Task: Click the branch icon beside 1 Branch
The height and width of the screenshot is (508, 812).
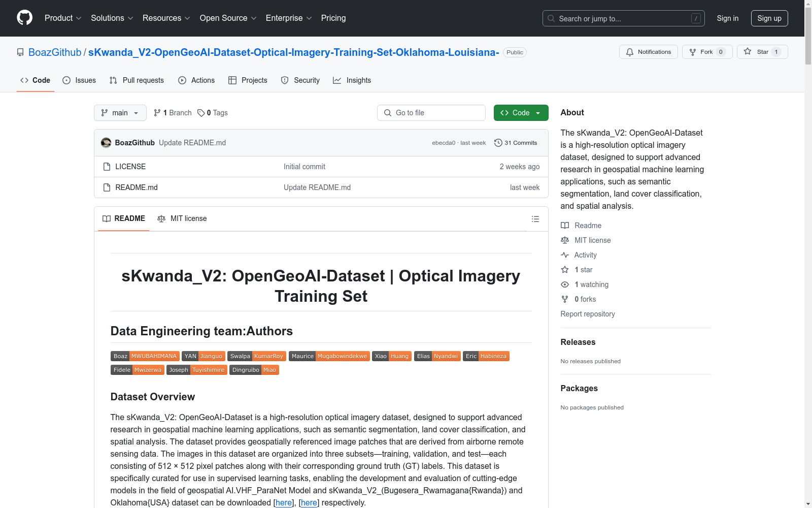Action: pyautogui.click(x=157, y=113)
